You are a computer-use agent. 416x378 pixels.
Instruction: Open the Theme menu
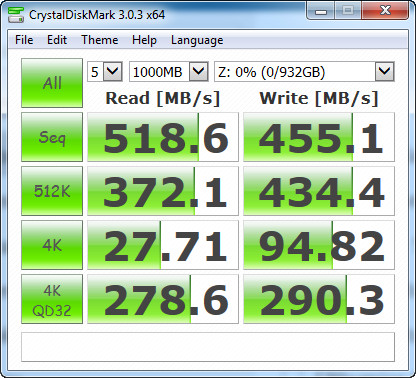pos(100,40)
